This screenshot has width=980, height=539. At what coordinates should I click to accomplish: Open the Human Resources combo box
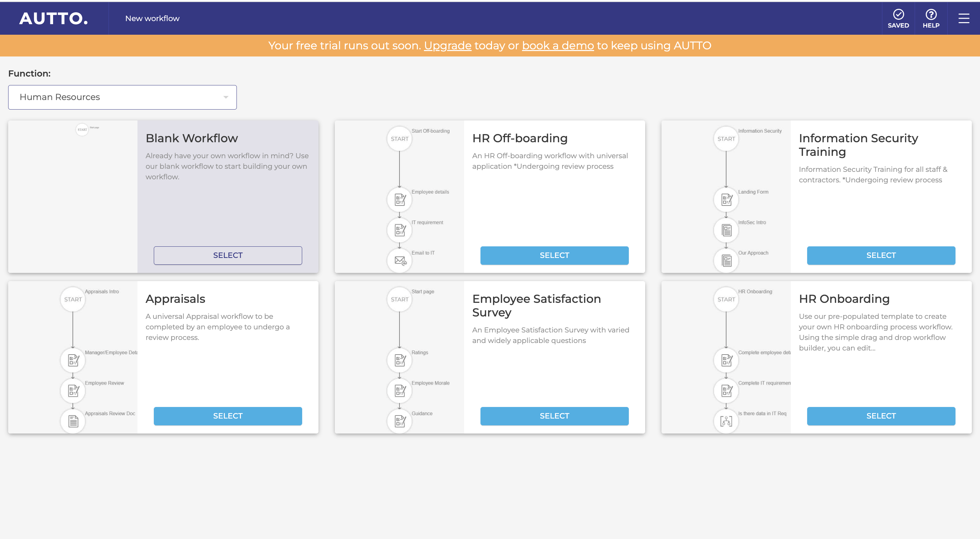point(122,97)
